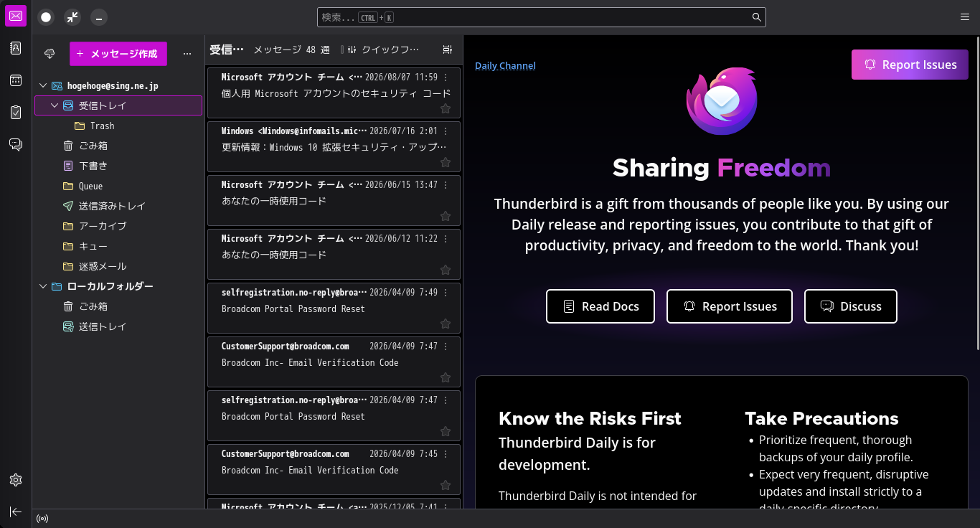Click the メッセージ 48 通 count label
This screenshot has width=980, height=528.
click(291, 49)
